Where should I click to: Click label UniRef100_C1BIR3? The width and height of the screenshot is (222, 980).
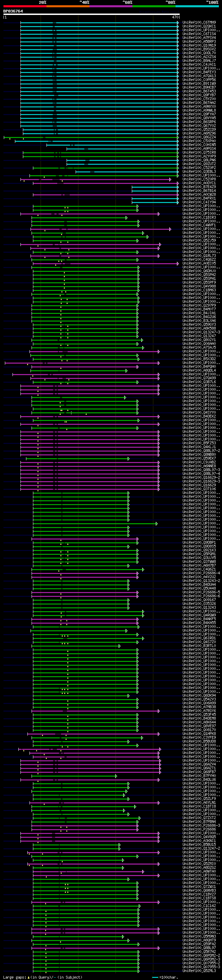coord(199,218)
